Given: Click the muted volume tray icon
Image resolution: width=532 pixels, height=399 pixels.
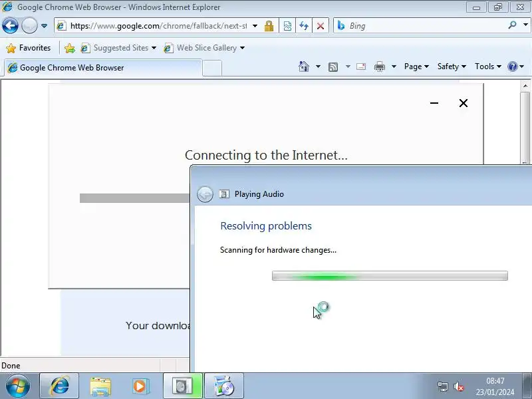Looking at the screenshot, I should [x=459, y=386].
